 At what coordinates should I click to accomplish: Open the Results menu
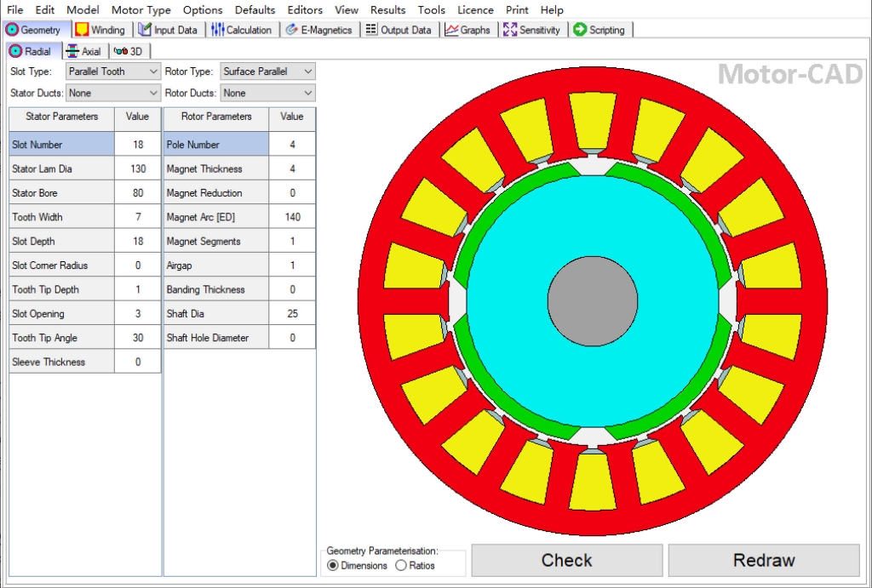(387, 10)
